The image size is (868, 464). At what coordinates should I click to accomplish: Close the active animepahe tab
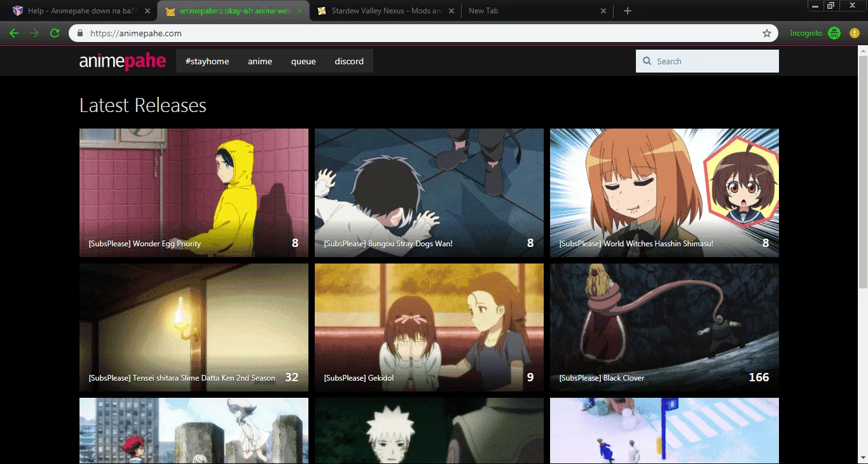click(x=300, y=11)
